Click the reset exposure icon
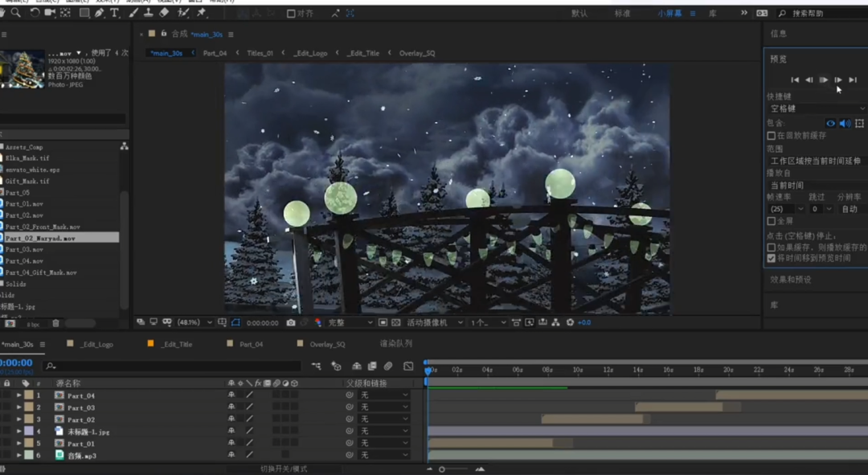 tap(570, 322)
